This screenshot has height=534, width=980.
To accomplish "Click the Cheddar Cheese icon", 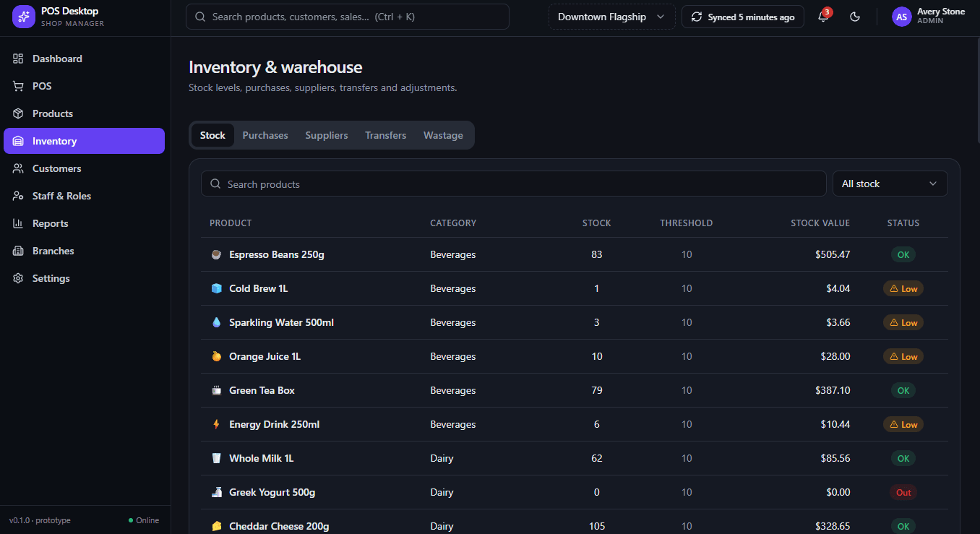I will [216, 526].
